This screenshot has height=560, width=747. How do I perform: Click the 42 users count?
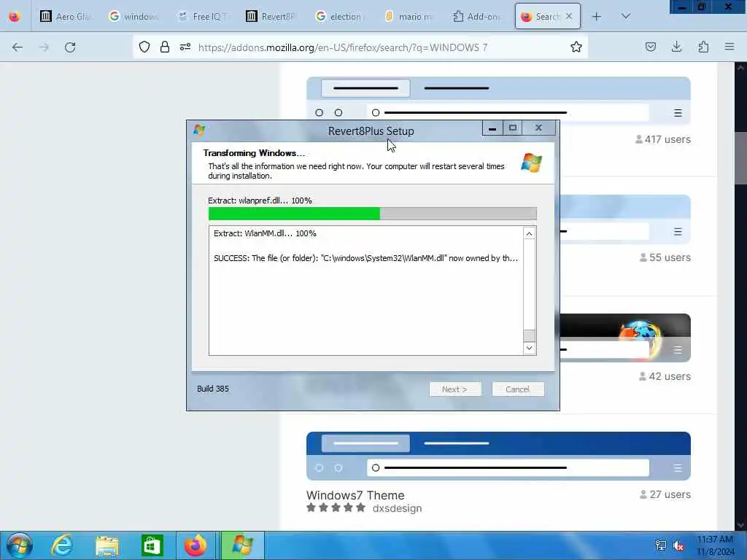coord(665,376)
